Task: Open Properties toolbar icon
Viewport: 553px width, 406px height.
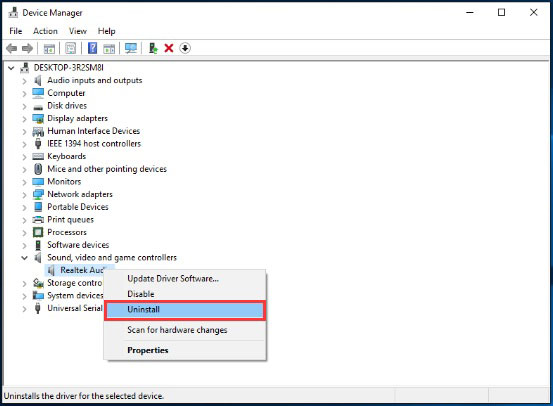Action: tap(71, 48)
